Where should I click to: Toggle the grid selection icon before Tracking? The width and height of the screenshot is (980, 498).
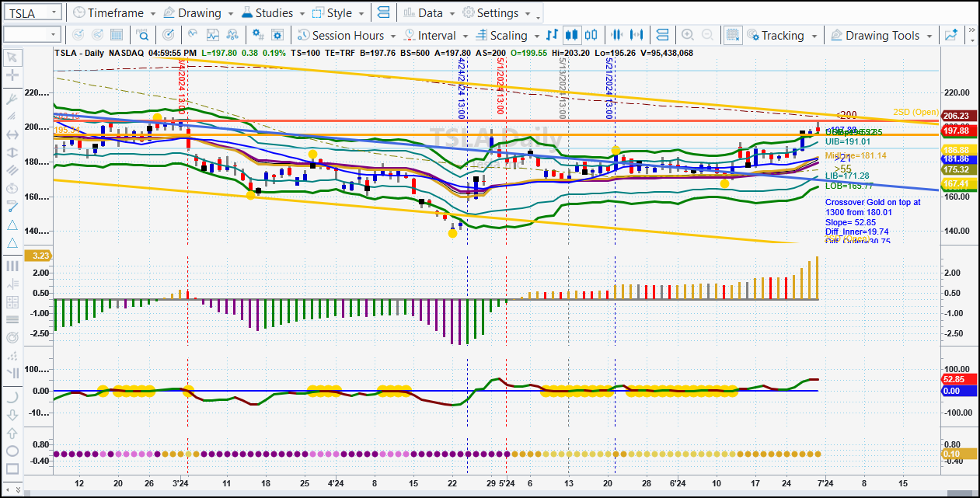733,35
